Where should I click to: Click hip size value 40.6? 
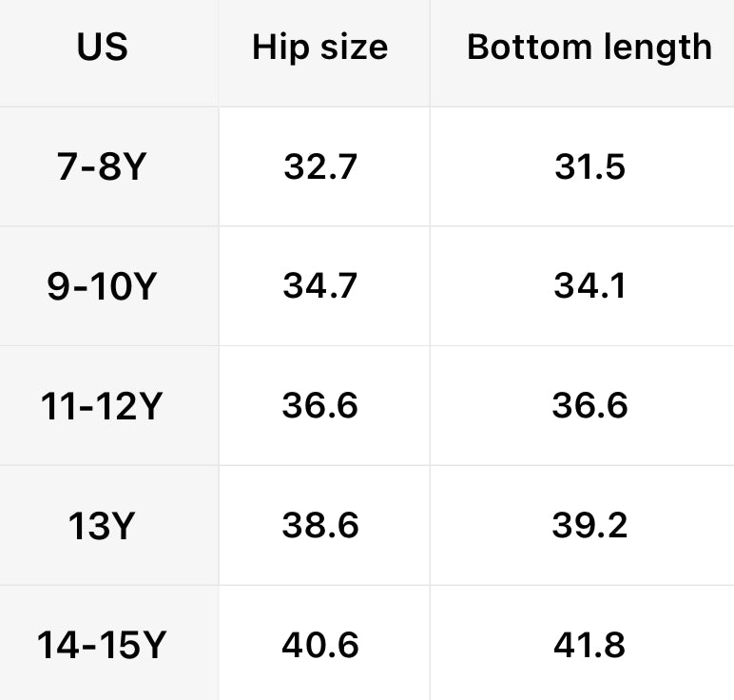point(319,646)
